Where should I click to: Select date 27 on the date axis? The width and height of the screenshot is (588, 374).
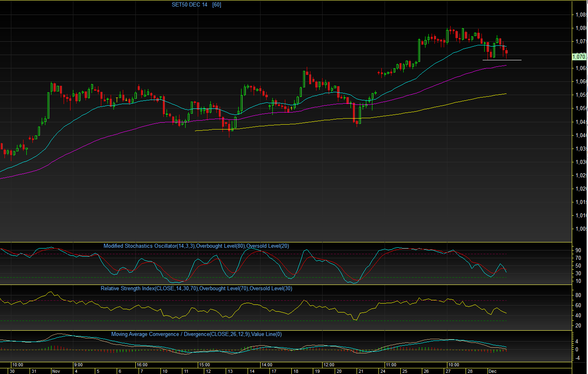tap(448, 371)
